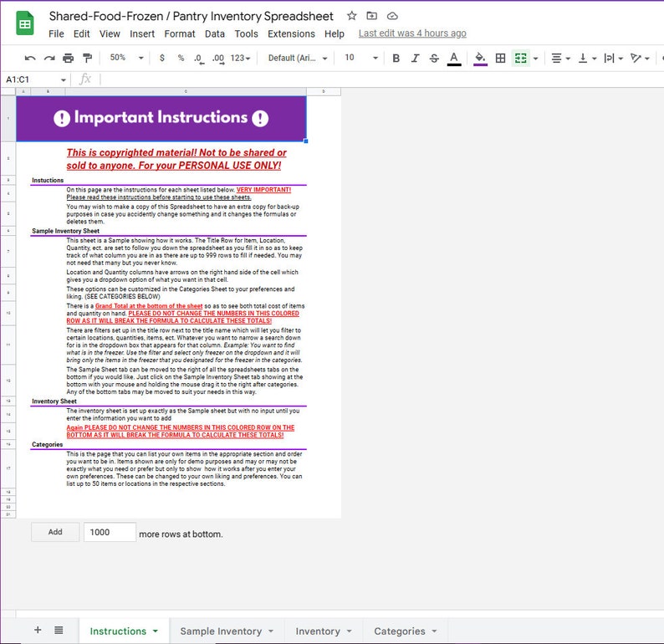
Task: Open the Insert menu
Action: click(142, 33)
